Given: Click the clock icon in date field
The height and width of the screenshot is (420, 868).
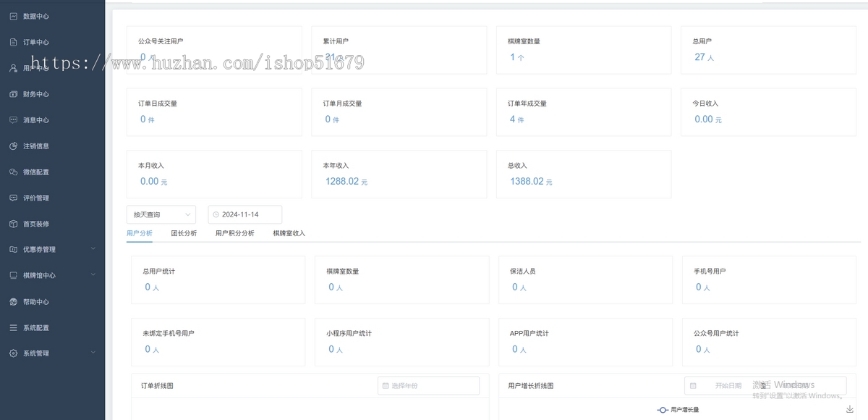Looking at the screenshot, I should (216, 215).
